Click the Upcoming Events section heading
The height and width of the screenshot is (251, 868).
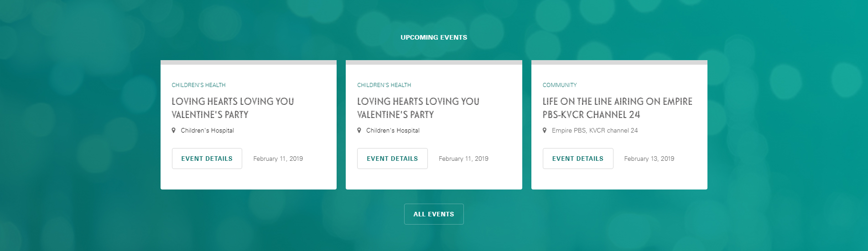coord(434,37)
